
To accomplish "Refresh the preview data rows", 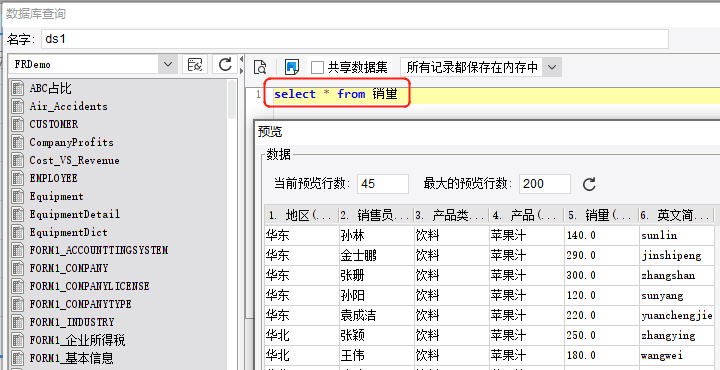I will tap(589, 184).
